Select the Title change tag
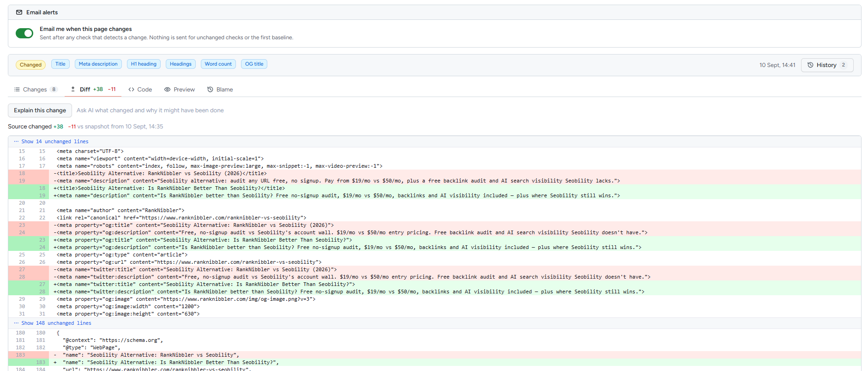Screen dimensions: 868x371 (60, 64)
